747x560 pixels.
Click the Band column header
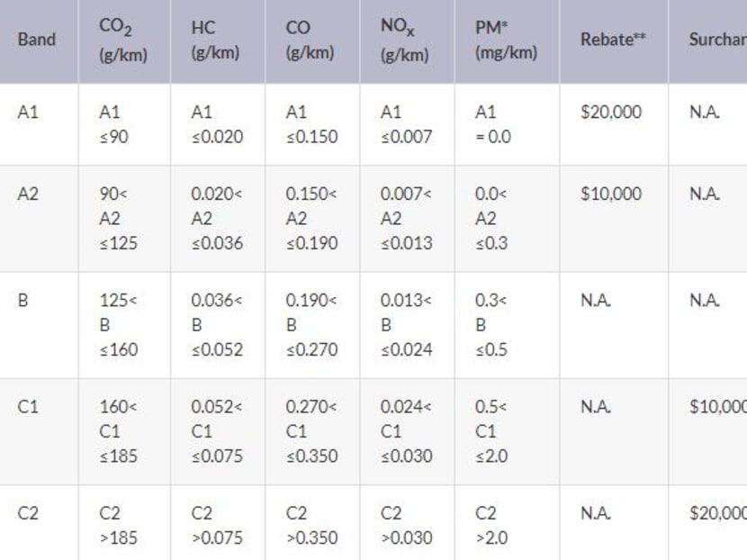point(36,40)
